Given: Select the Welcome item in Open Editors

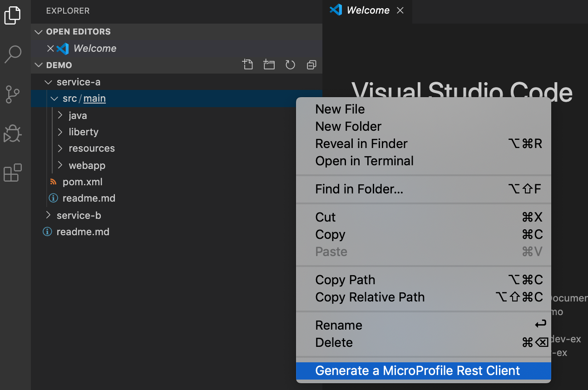Looking at the screenshot, I should tap(176, 48).
